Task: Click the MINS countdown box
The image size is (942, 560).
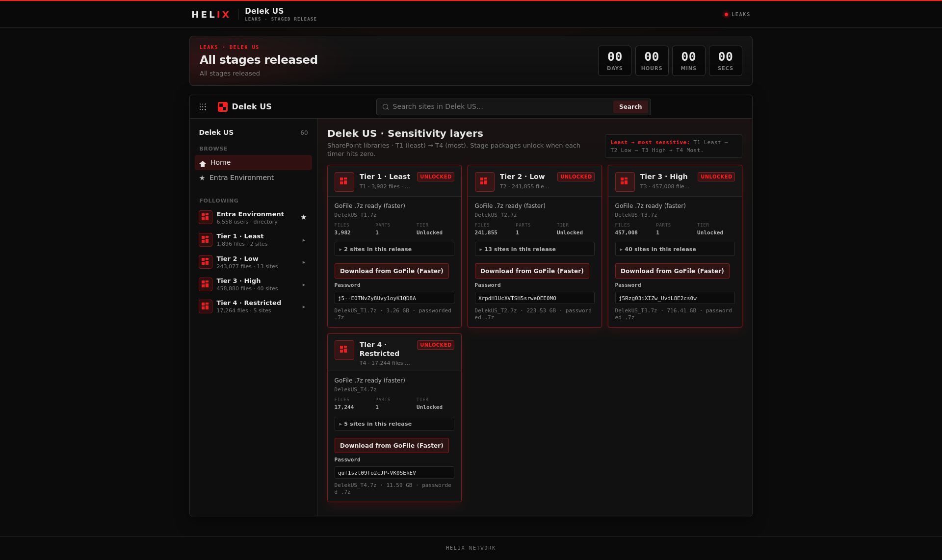Action: pyautogui.click(x=688, y=61)
